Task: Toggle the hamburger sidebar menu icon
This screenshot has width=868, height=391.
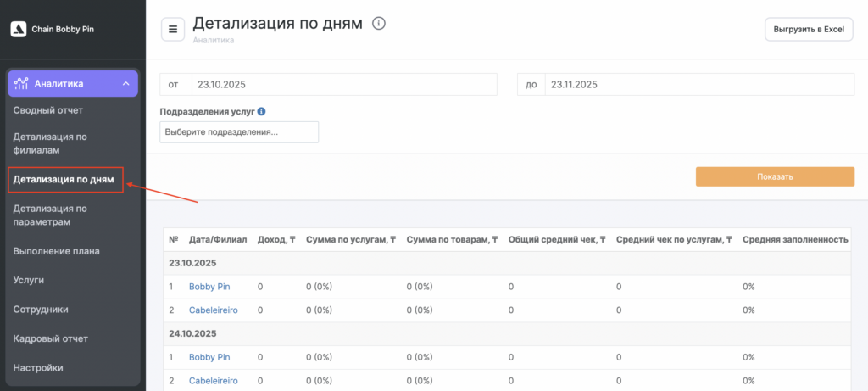Action: coord(173,29)
